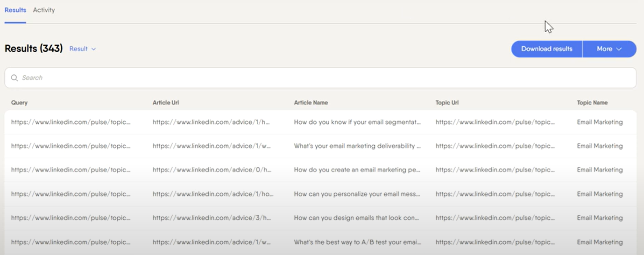Select 'How do you know if your email segmentat...' cell
Image resolution: width=644 pixels, height=255 pixels.
(358, 122)
